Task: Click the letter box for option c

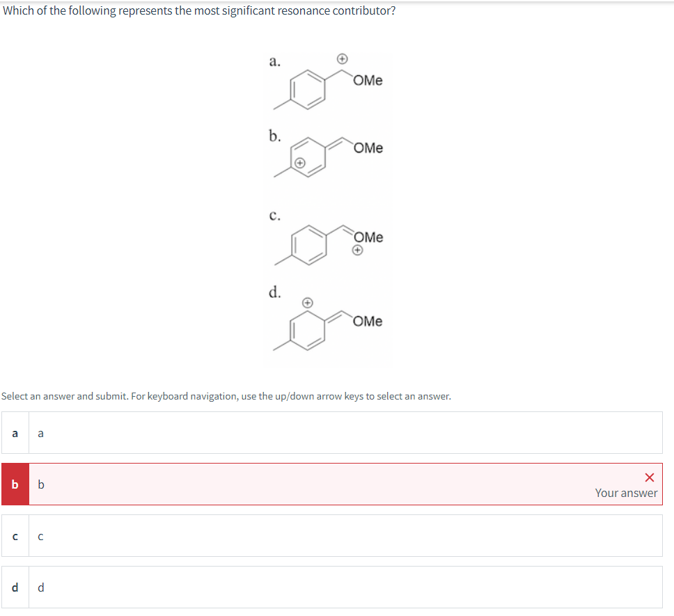Action: [x=15, y=536]
